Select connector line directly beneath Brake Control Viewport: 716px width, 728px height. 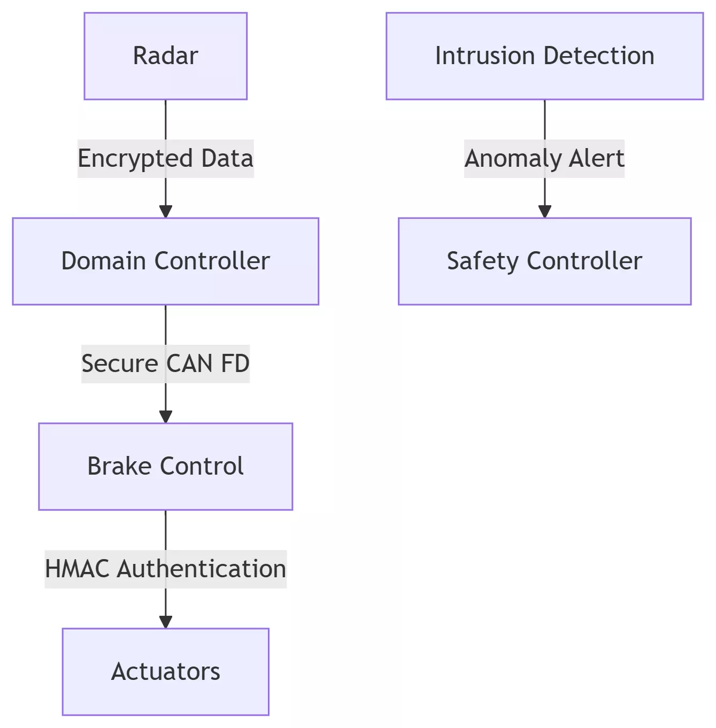(166, 530)
